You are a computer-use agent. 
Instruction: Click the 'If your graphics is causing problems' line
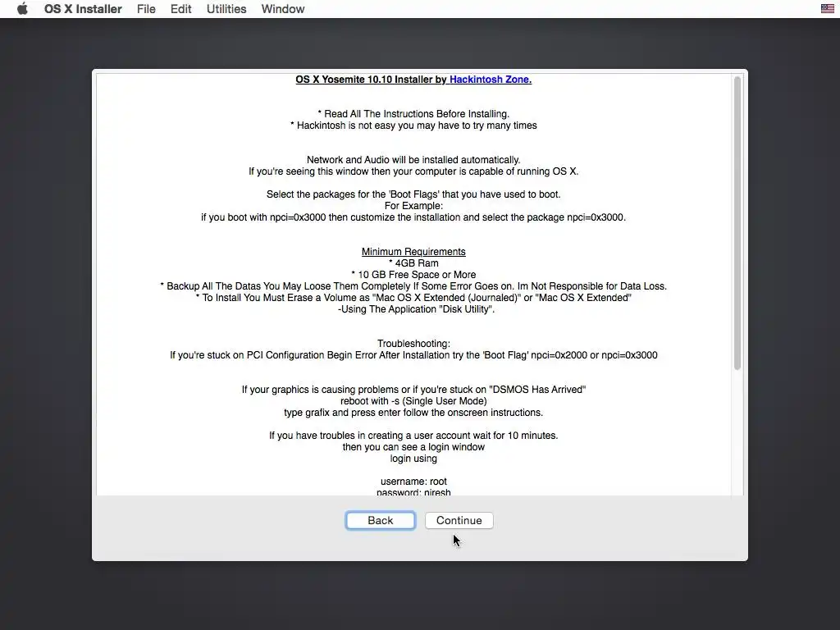[x=413, y=390]
